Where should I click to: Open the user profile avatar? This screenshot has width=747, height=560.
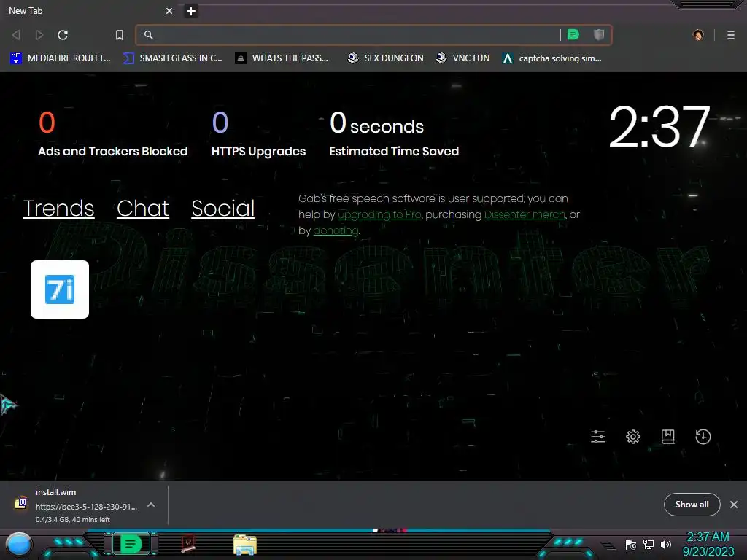(x=698, y=35)
